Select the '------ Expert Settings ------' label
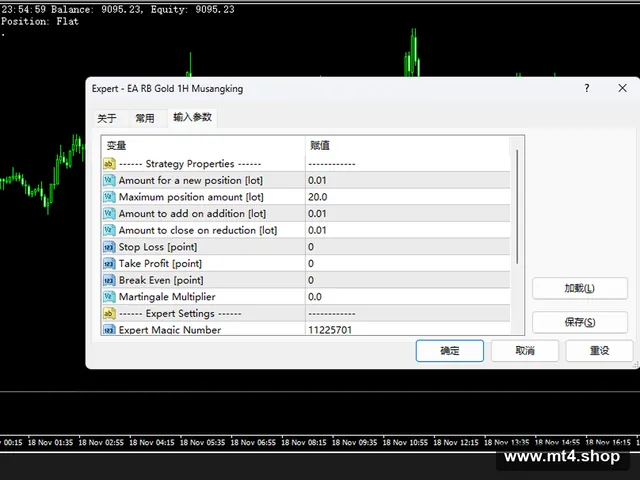 (180, 313)
